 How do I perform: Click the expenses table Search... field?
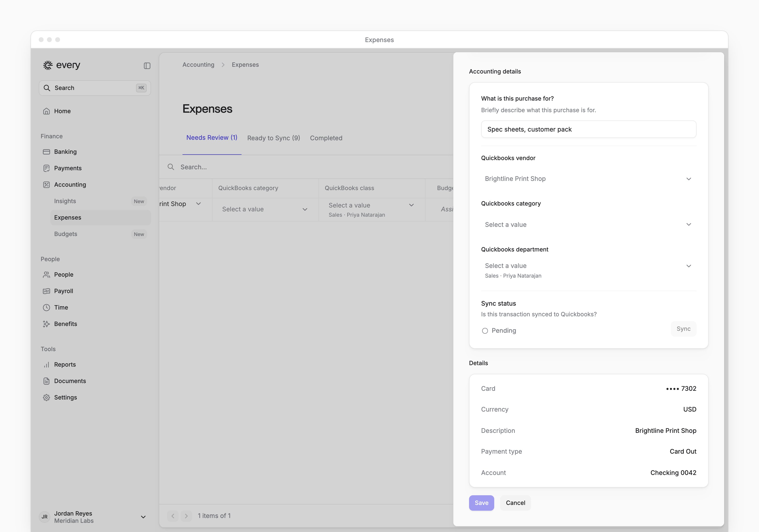306,167
